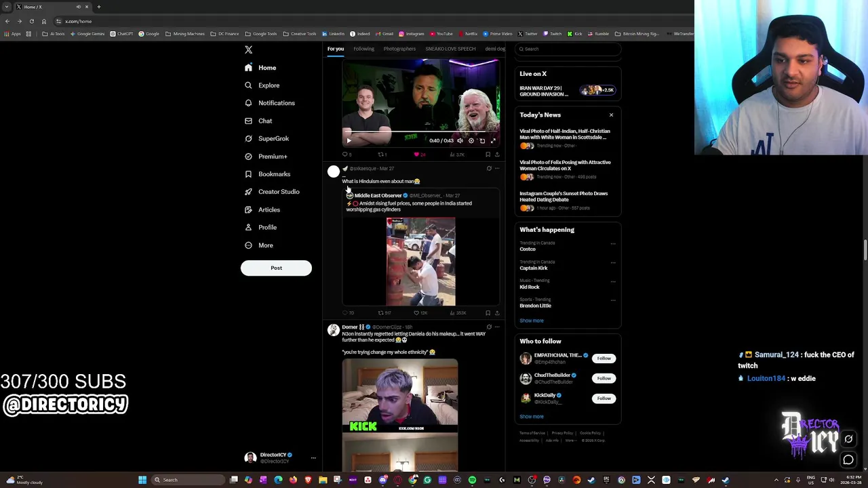
Task: Open more options on the Domer post
Action: tap(497, 327)
